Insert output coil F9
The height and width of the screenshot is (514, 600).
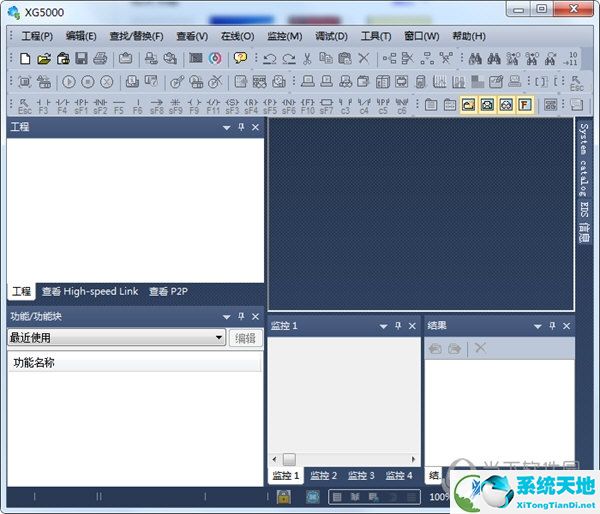(194, 106)
